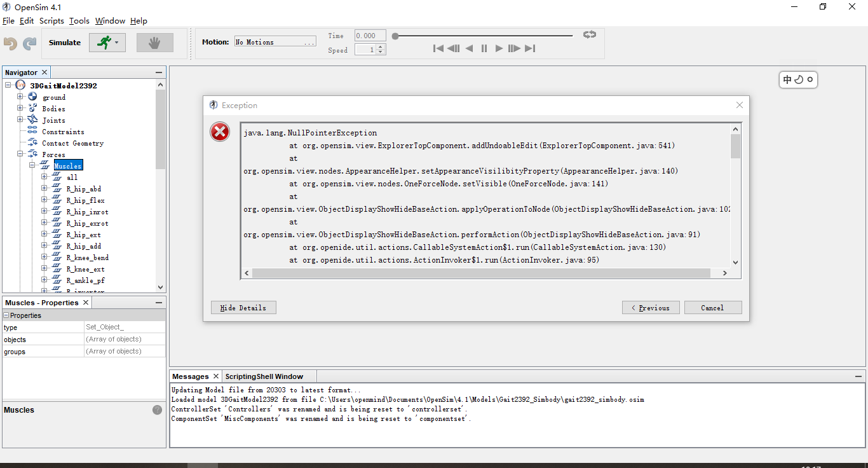Open the Scripts menu

51,20
